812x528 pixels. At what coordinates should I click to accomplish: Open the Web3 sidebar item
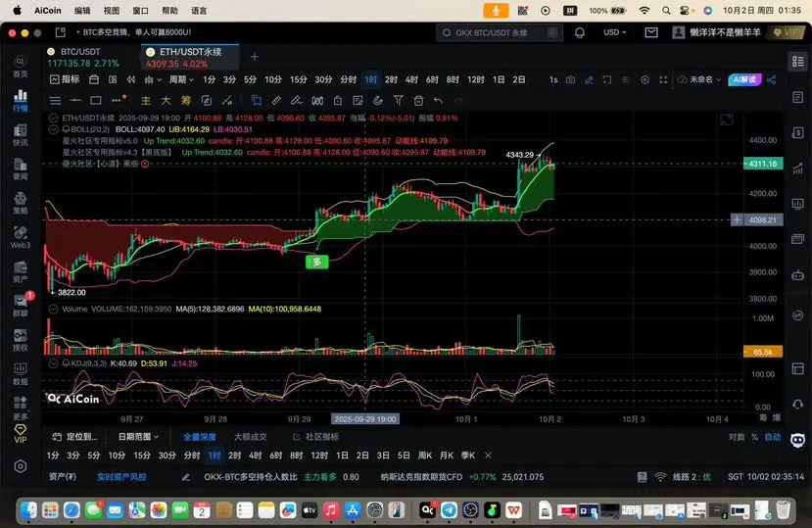coord(21,237)
